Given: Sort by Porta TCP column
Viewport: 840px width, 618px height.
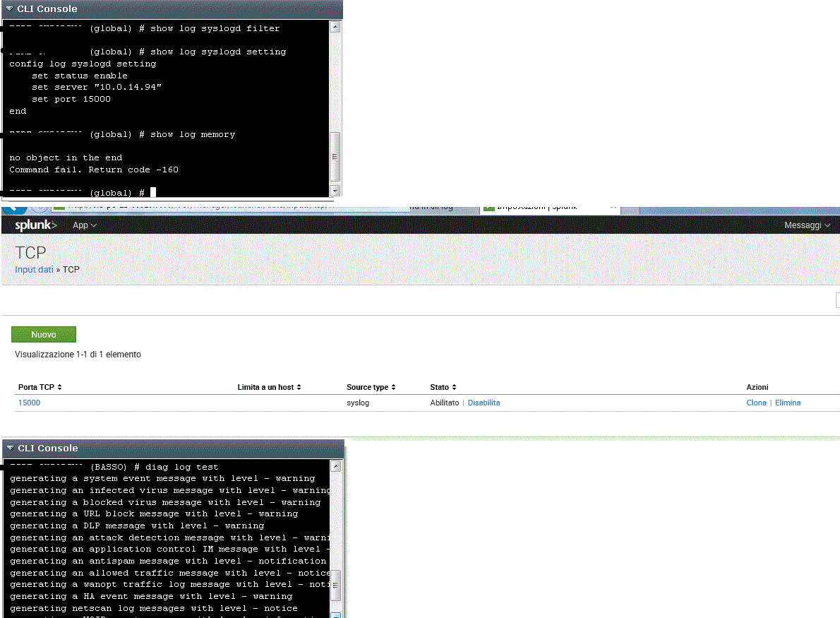Looking at the screenshot, I should [x=40, y=387].
